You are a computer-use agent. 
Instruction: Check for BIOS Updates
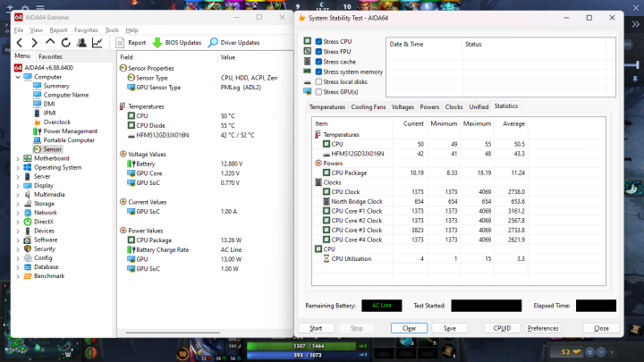[x=177, y=43]
